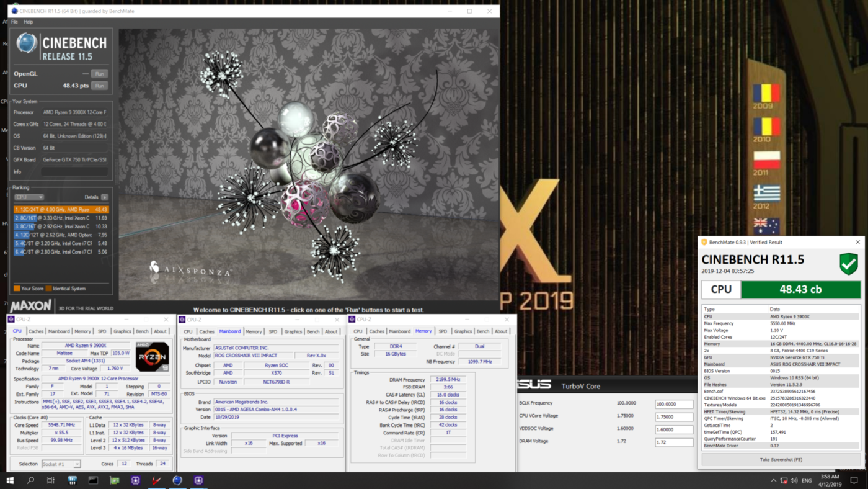The height and width of the screenshot is (489, 868).
Task: Click the Windows Search icon in taskbar
Action: click(30, 480)
